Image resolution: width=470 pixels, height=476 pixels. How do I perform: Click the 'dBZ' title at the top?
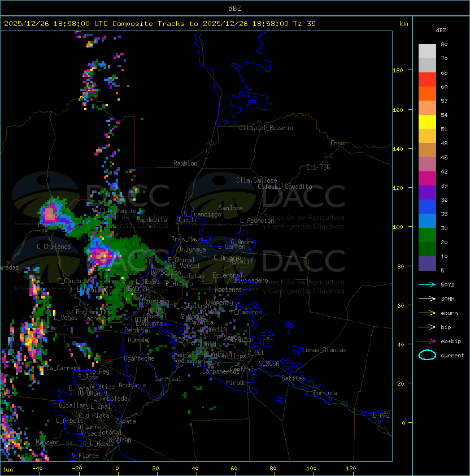click(x=235, y=8)
